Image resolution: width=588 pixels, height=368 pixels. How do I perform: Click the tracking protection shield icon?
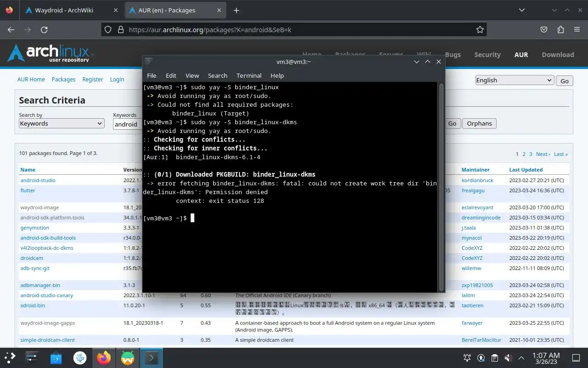108,29
